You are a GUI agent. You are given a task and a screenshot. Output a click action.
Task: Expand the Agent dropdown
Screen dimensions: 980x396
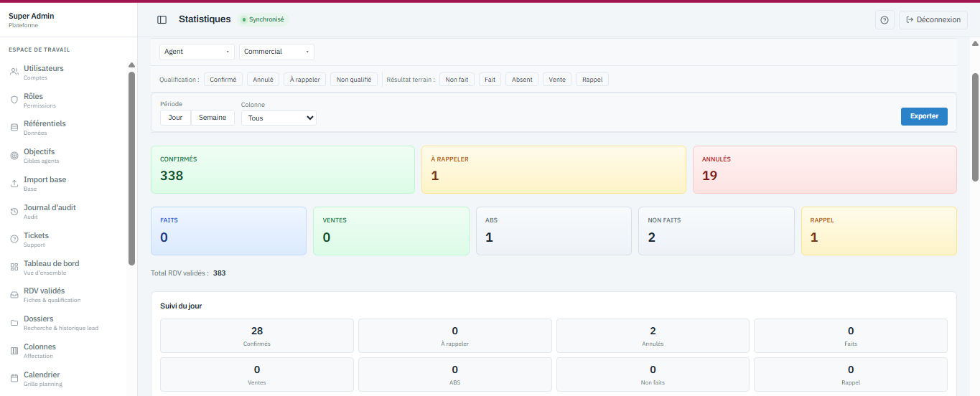click(197, 52)
